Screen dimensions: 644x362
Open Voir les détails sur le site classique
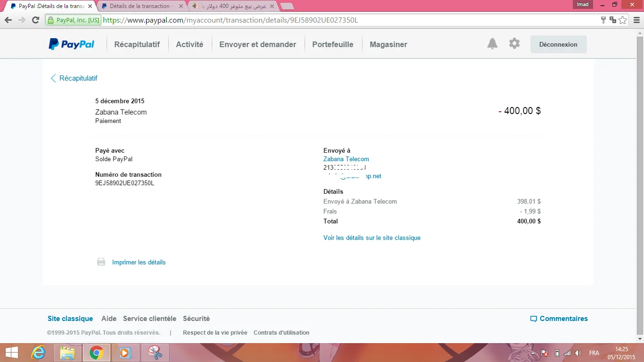click(x=372, y=238)
